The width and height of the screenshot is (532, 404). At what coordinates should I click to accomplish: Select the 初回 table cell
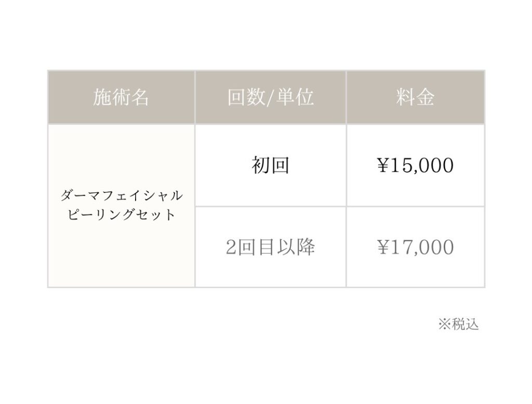pos(270,165)
